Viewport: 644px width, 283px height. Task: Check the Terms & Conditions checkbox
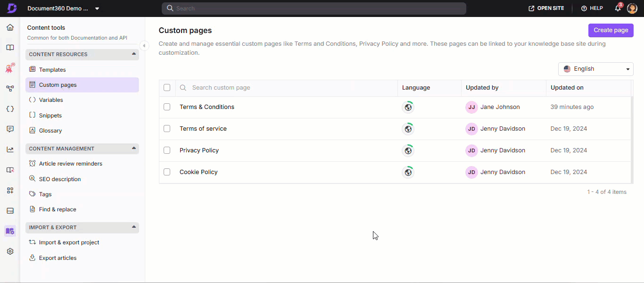167,107
